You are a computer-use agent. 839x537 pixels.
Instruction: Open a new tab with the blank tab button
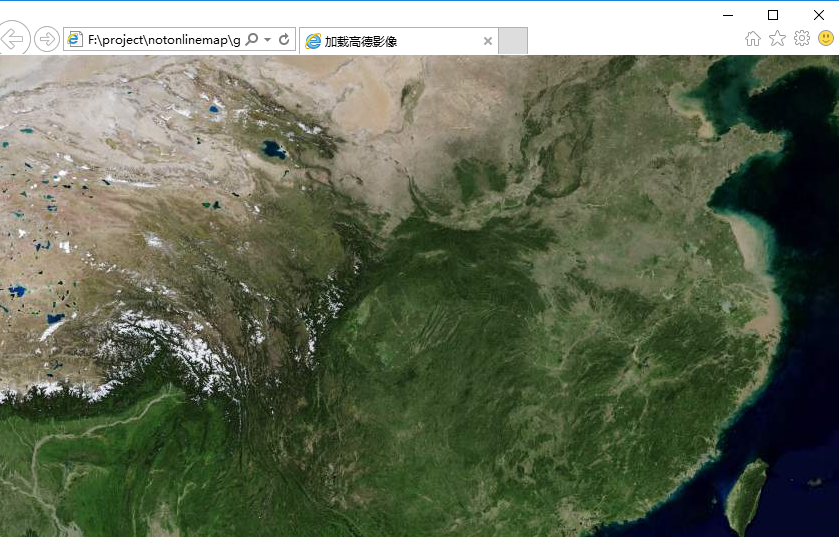[x=513, y=41]
